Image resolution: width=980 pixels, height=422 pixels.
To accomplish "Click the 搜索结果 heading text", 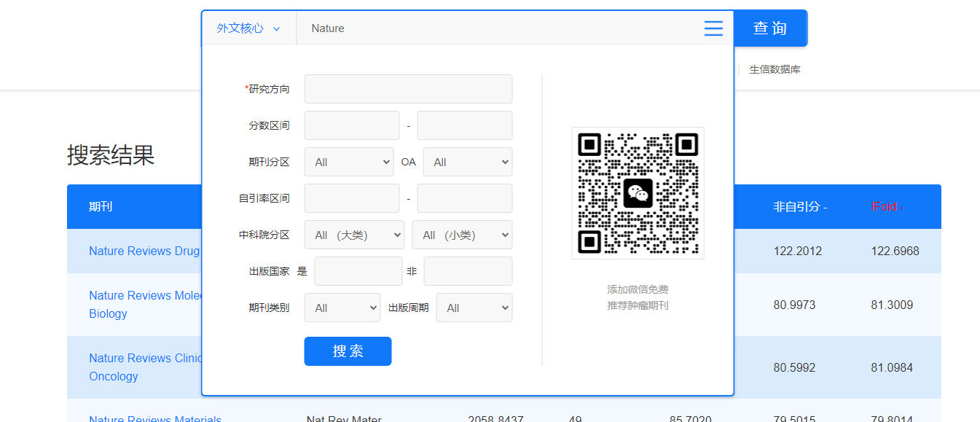I will (111, 155).
